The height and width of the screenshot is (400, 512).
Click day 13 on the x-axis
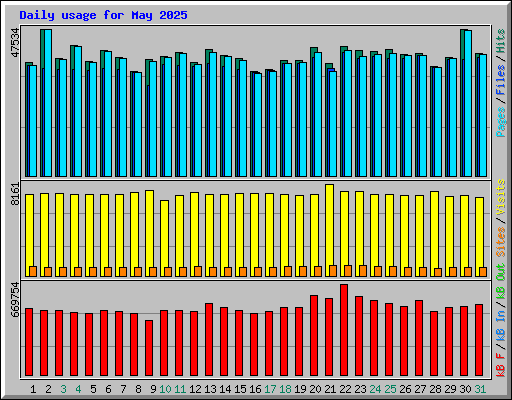coord(210,389)
